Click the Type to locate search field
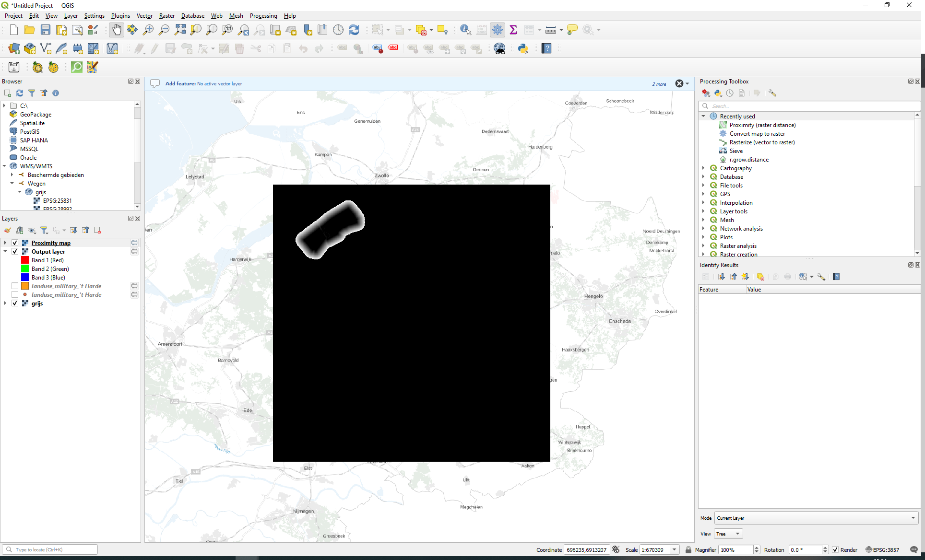The height and width of the screenshot is (560, 925). 49,549
